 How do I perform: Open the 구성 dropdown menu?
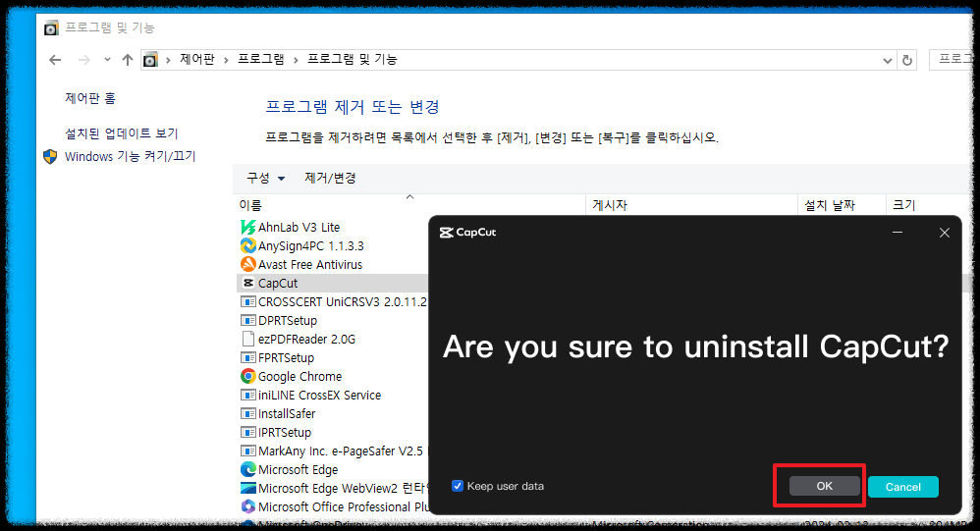pyautogui.click(x=266, y=178)
